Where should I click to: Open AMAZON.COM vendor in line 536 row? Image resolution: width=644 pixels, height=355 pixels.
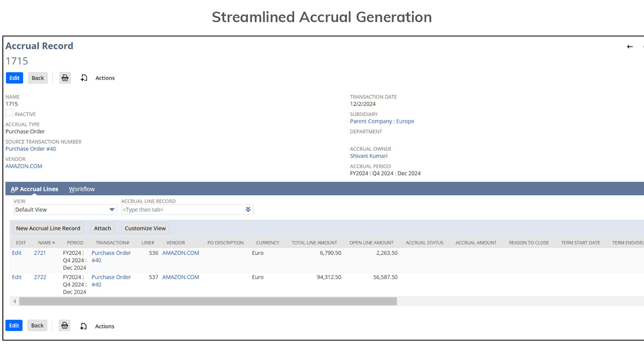[x=181, y=253]
